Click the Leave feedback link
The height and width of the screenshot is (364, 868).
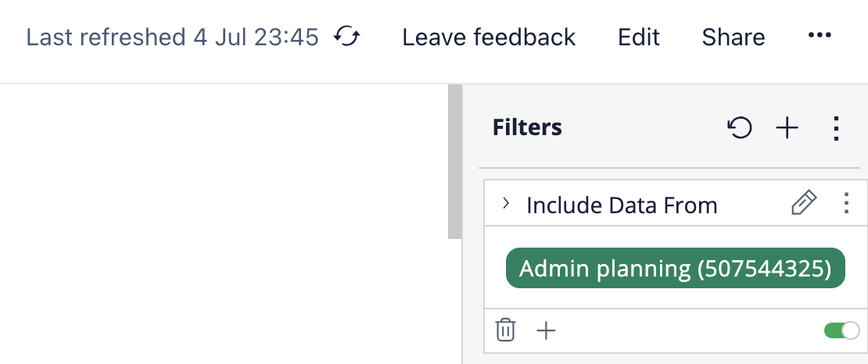489,37
